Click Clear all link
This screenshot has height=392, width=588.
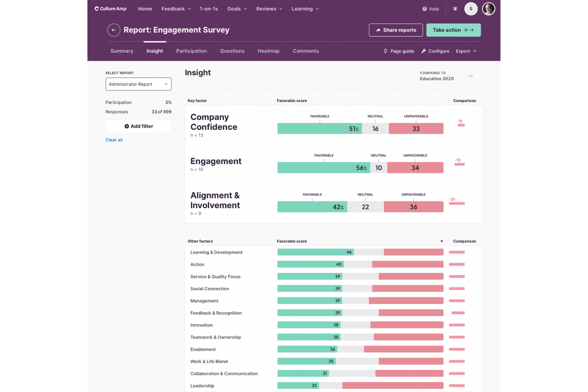pyautogui.click(x=114, y=140)
